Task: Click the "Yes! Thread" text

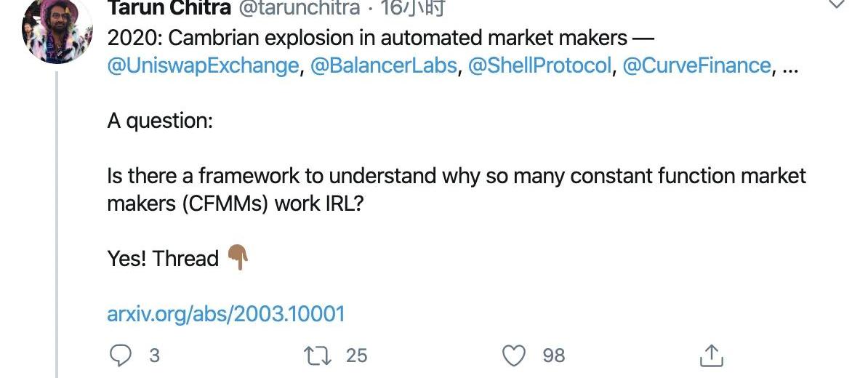Action: (x=163, y=258)
